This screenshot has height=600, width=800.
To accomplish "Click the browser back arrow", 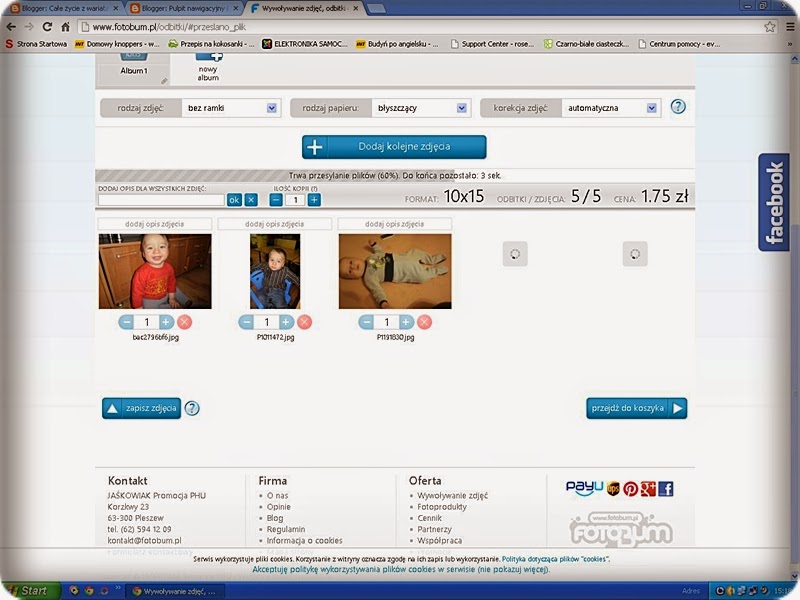I will pyautogui.click(x=11, y=27).
